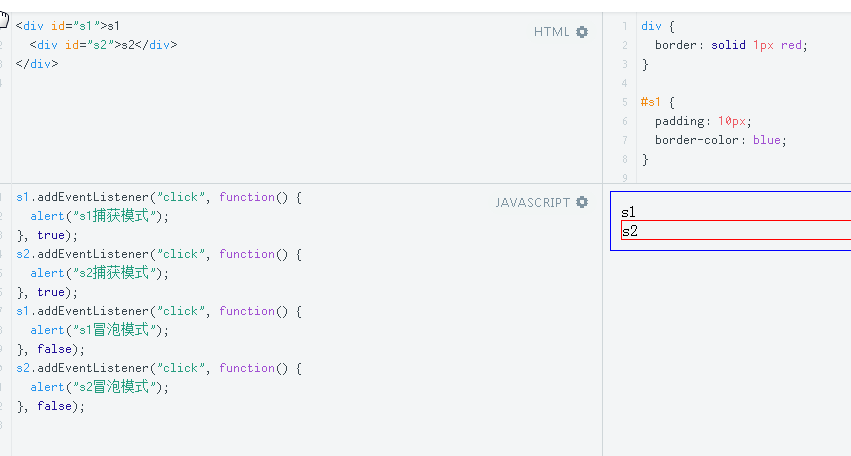Open the HTML panel settings gear
851x456 pixels.
click(582, 32)
